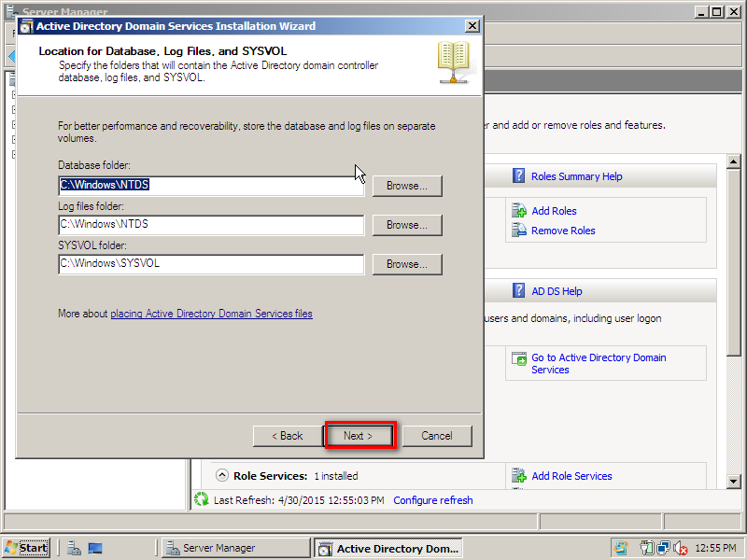Click the Server Manager vertical scrollbar thumb
Image resolution: width=747 pixels, height=560 pixels.
pos(734,263)
